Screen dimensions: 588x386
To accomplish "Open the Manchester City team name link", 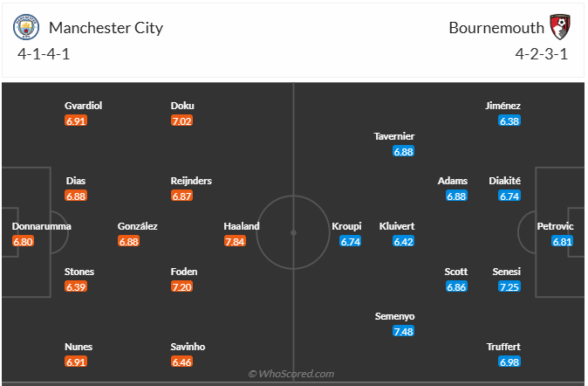I will (106, 27).
